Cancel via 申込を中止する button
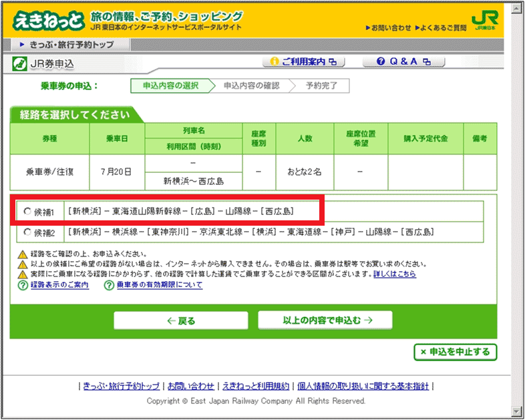Screen dimensions: 525x420 click(x=455, y=352)
